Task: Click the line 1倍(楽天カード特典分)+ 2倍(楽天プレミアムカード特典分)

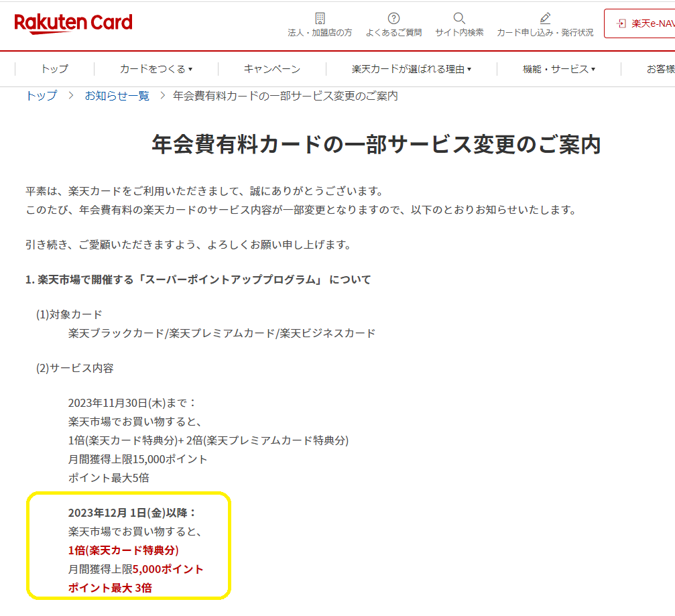Action: [x=208, y=440]
